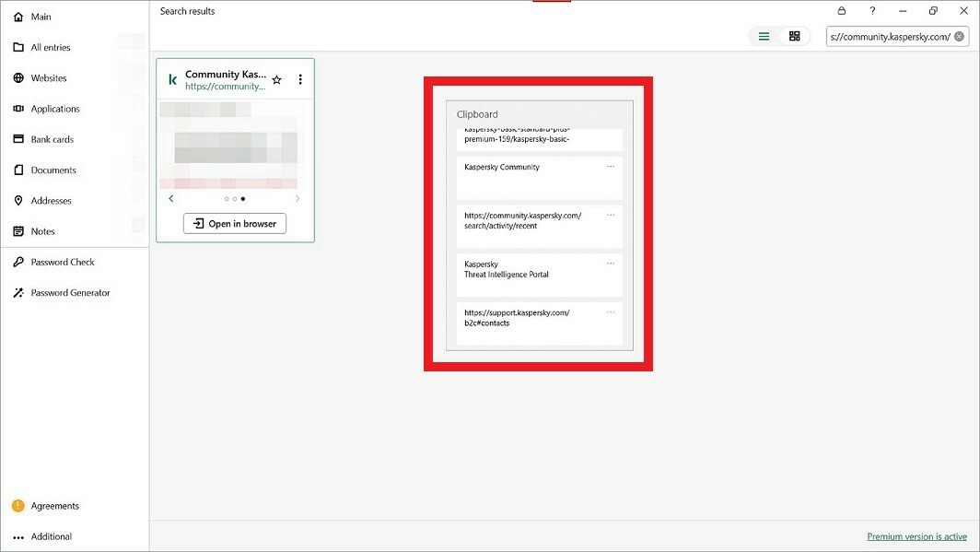Select premium-159/kaspersky-basic clipboard item
The height and width of the screenshot is (552, 980).
540,139
